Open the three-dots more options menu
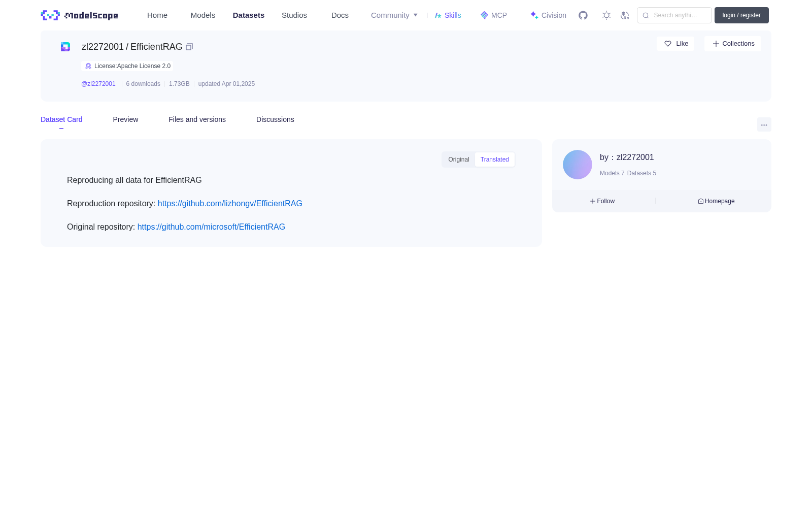Screen dimensions: 812x508 tap(764, 124)
